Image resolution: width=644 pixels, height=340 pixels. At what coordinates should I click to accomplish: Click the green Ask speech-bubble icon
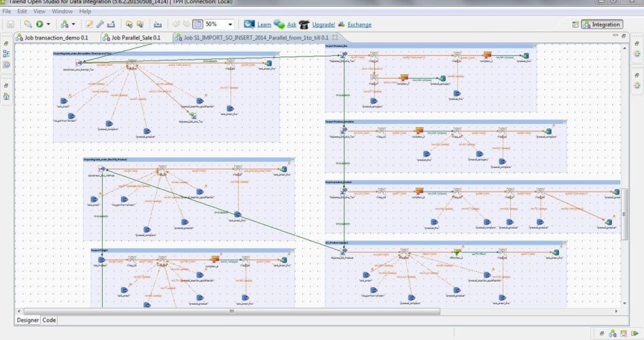279,24
